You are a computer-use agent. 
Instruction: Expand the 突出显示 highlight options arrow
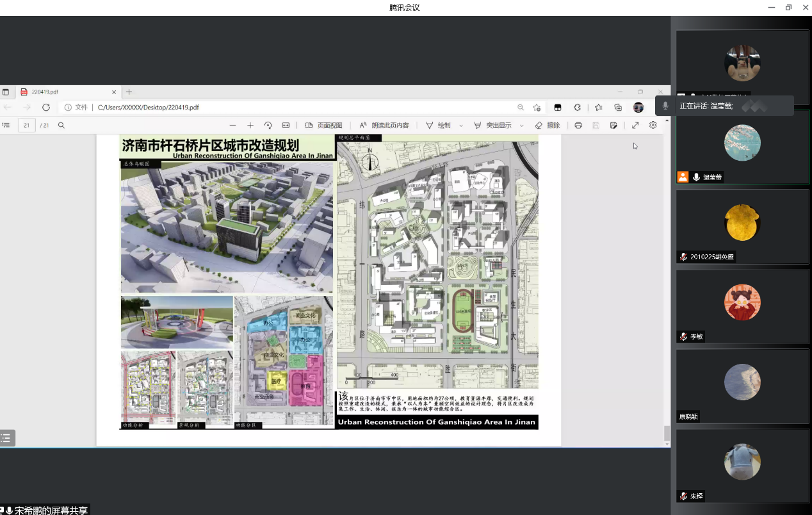click(521, 126)
